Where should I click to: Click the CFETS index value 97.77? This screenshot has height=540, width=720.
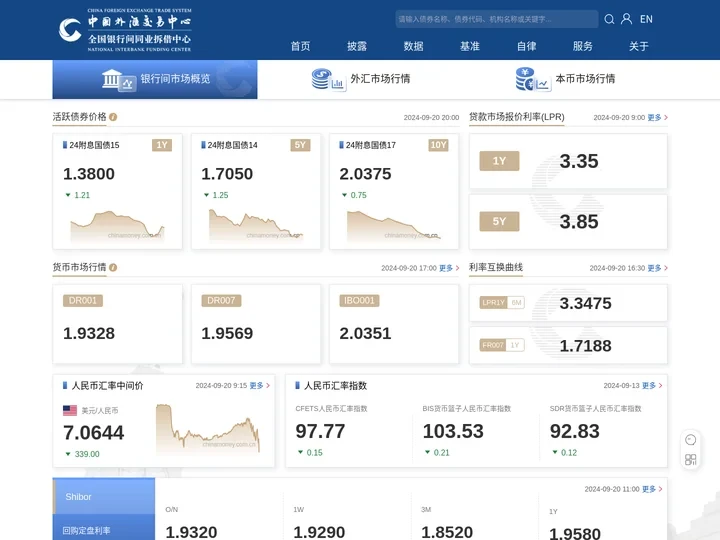[x=320, y=432]
